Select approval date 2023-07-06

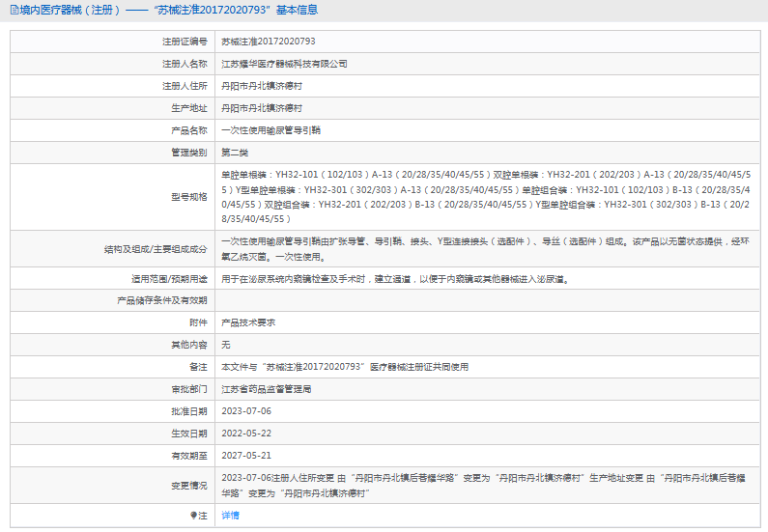tap(246, 411)
